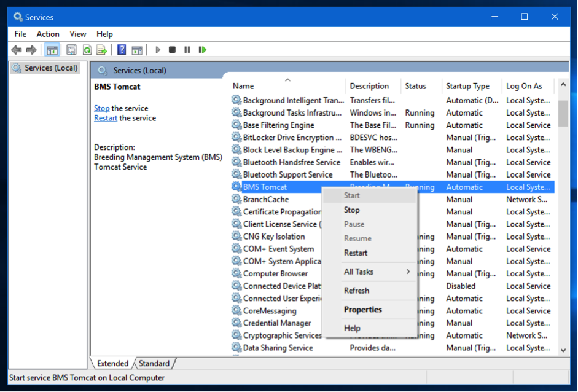Click the Stop Service square icon
This screenshot has width=578, height=392.
point(172,50)
